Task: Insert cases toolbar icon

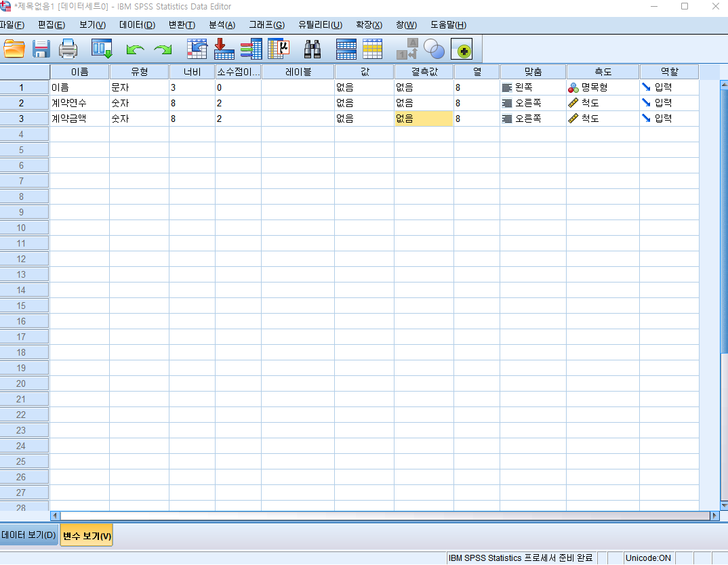Action: click(346, 49)
